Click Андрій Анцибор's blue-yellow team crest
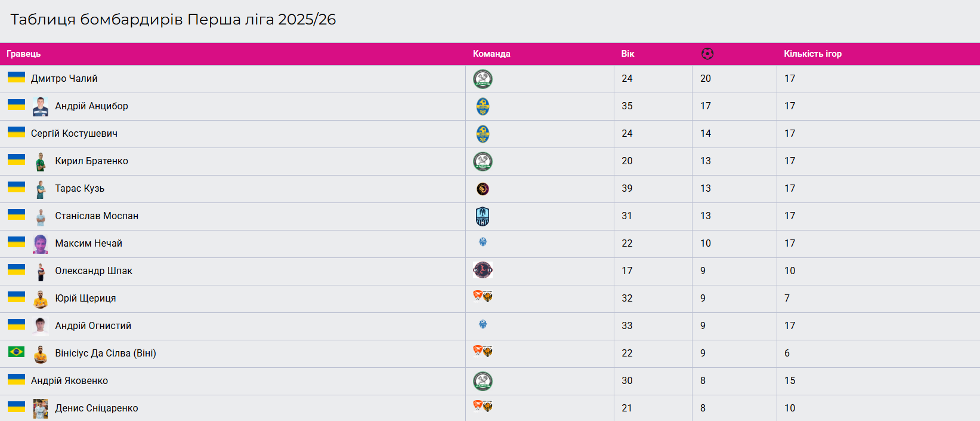The width and height of the screenshot is (980, 421). (483, 106)
